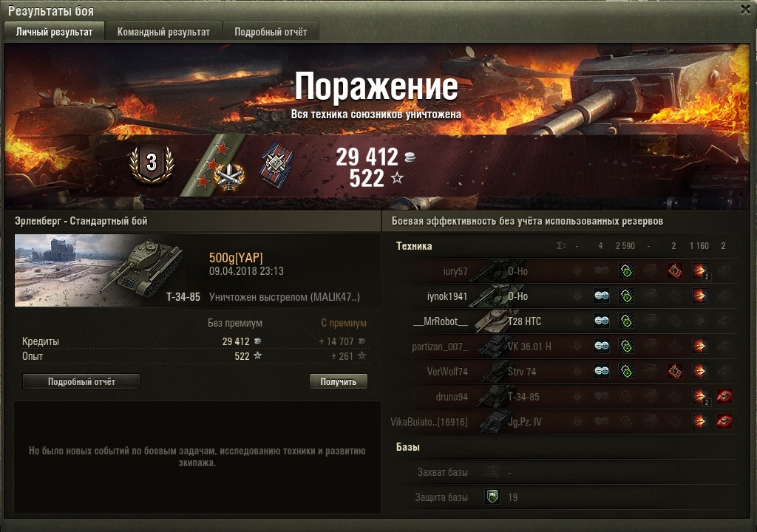Screen dimensions: 757x532
Task: Select the Личный результат tab
Action: click(x=54, y=32)
